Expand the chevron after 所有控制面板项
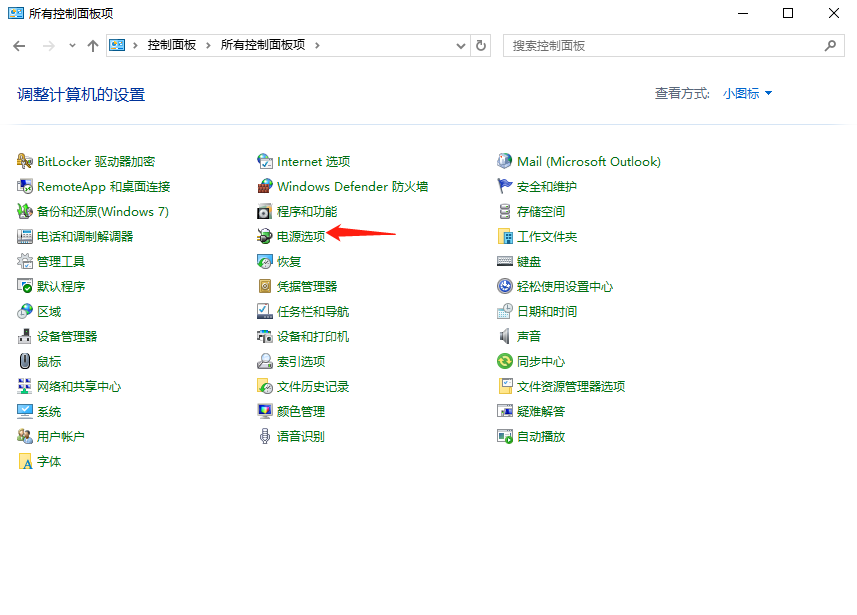Viewport: 857px width, 615px height. [x=316, y=44]
